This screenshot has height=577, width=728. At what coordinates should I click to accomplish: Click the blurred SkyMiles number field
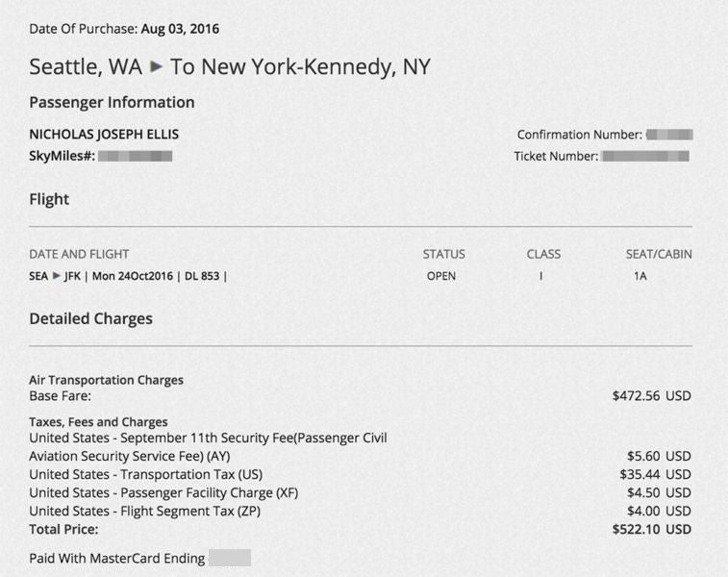(x=135, y=155)
